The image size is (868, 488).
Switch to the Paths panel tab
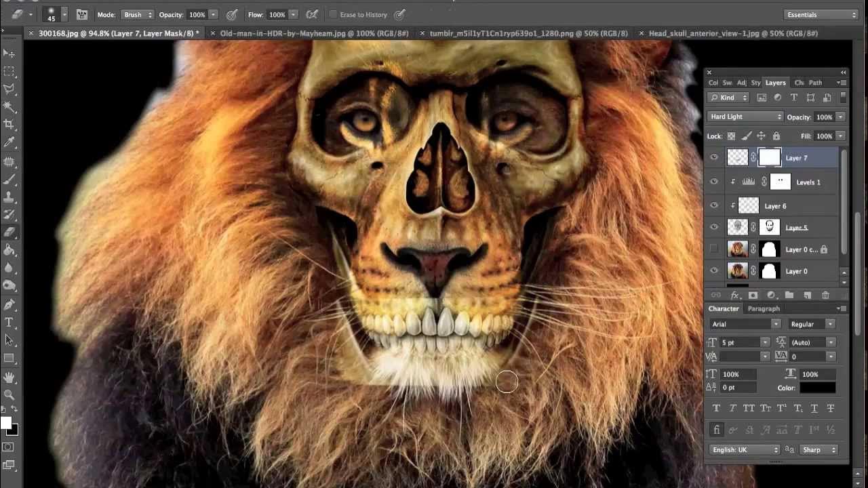[x=816, y=83]
